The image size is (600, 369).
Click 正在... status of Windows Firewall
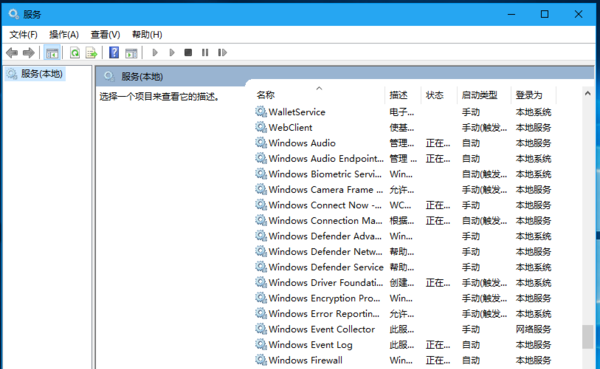[x=438, y=360]
